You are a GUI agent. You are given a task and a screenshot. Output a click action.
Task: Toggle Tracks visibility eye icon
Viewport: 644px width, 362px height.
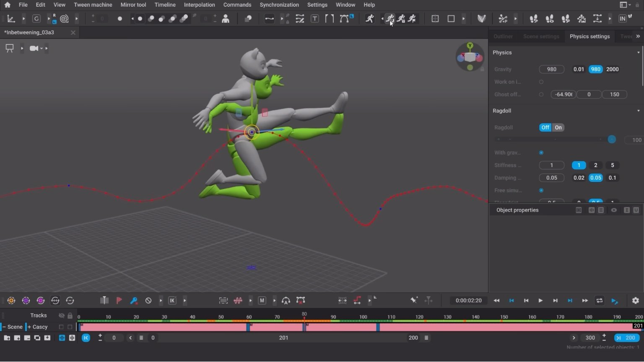[62, 315]
